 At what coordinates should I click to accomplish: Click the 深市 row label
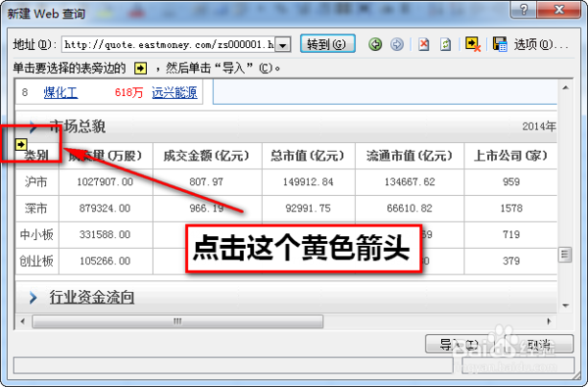(36, 208)
